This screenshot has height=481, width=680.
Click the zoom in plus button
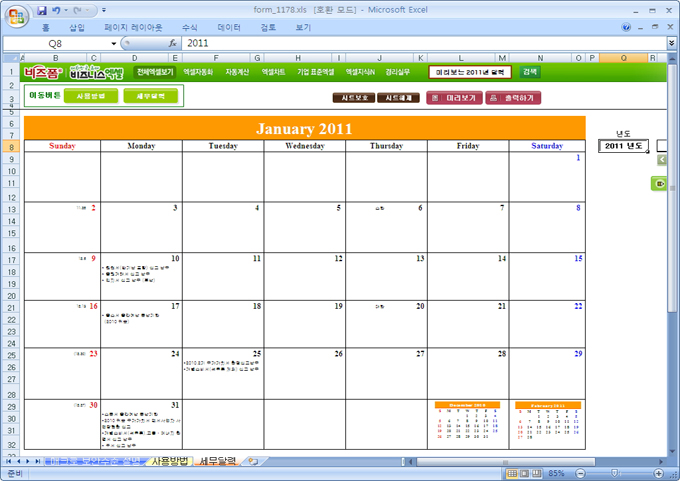pyautogui.click(x=658, y=474)
